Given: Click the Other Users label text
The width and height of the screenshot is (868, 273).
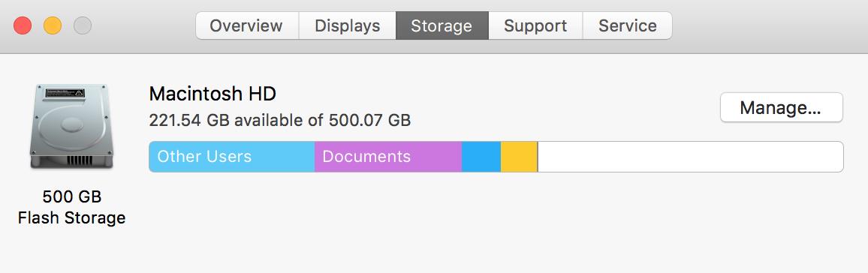Looking at the screenshot, I should tap(204, 157).
